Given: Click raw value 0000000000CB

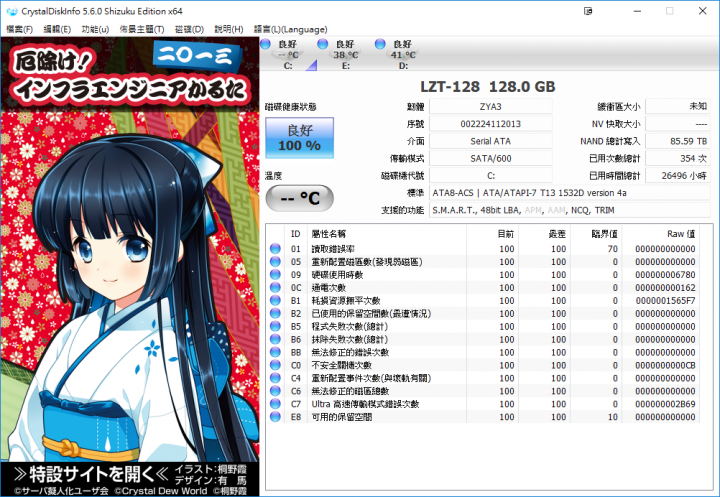Looking at the screenshot, I should click(665, 365).
